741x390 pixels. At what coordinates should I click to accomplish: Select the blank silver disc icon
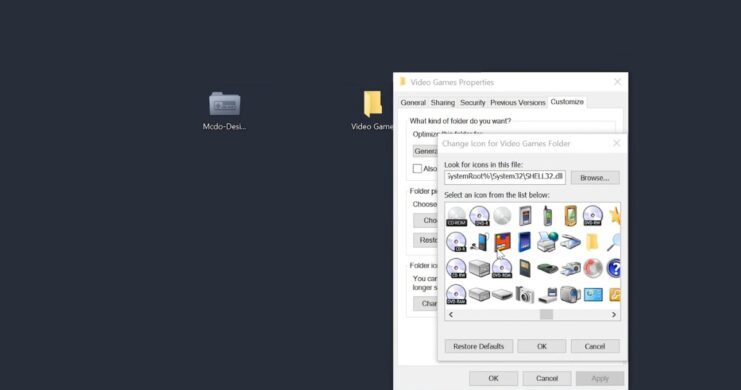click(x=502, y=216)
